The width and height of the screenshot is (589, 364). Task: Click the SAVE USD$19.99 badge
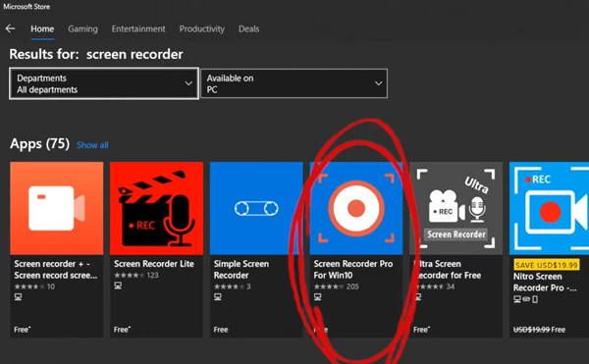[x=547, y=265]
